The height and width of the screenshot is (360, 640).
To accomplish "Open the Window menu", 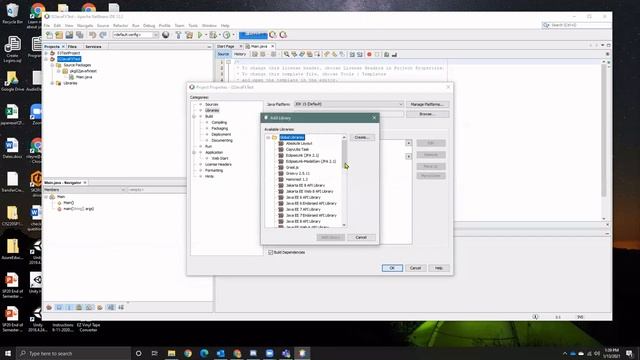I will click(x=209, y=25).
